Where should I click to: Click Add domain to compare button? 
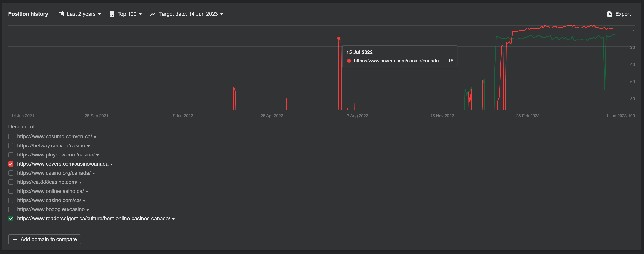(44, 239)
